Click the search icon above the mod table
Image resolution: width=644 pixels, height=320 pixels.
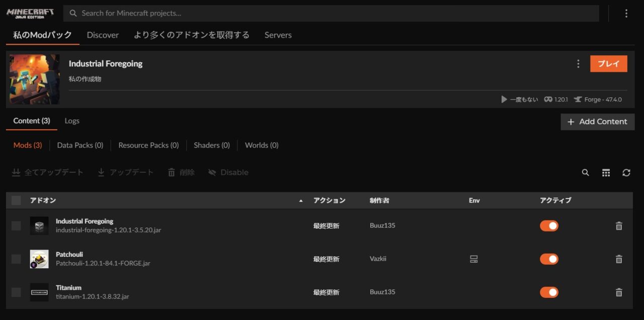tap(585, 172)
